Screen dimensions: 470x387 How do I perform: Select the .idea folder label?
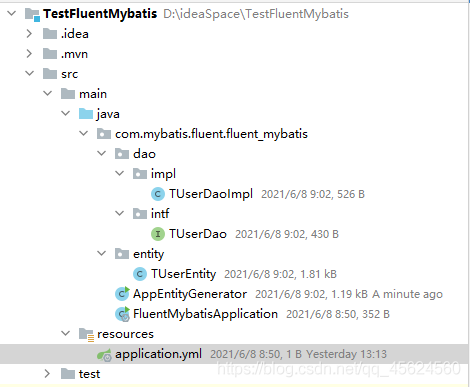coord(75,34)
